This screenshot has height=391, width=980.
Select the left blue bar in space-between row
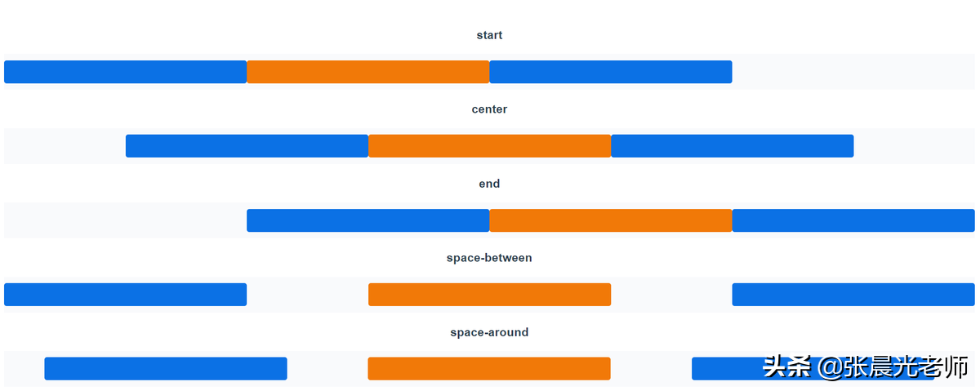125,295
